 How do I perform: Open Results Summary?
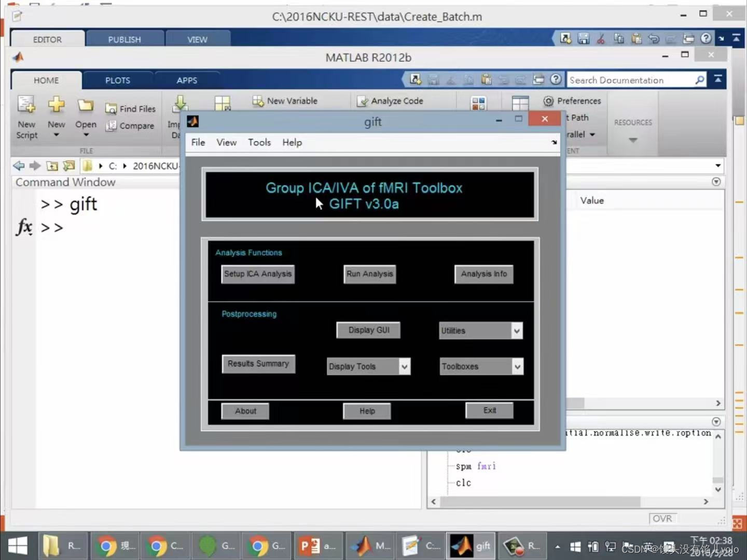(258, 363)
